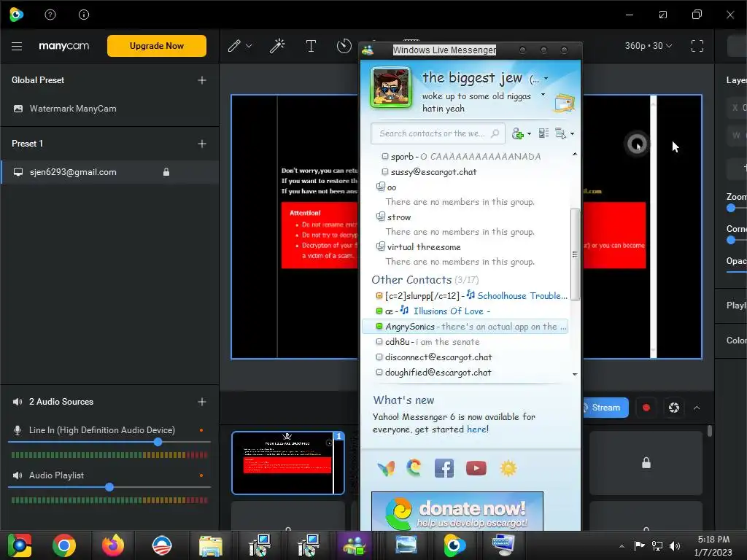The height and width of the screenshot is (560, 747).
Task: Open the Messenger mail inbox icon
Action: [x=564, y=102]
